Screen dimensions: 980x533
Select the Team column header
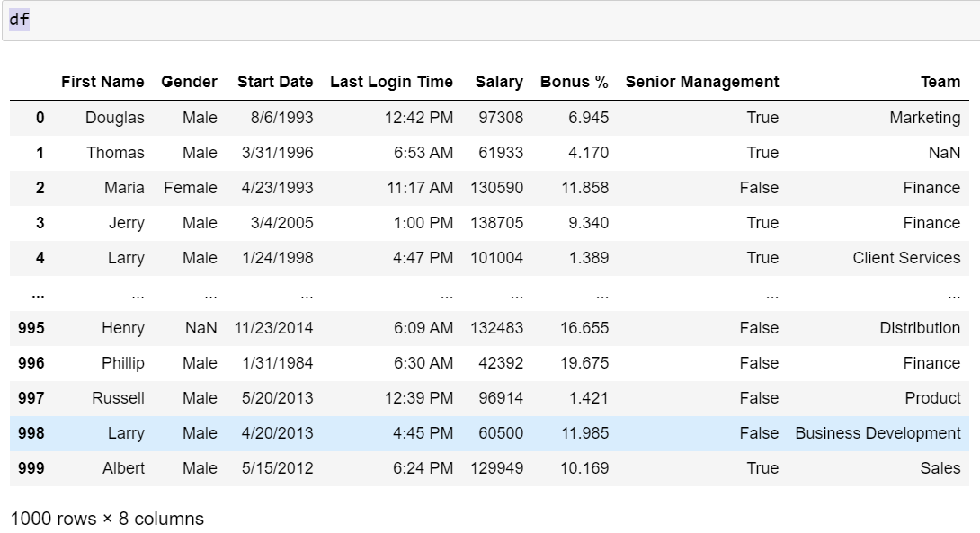click(940, 82)
